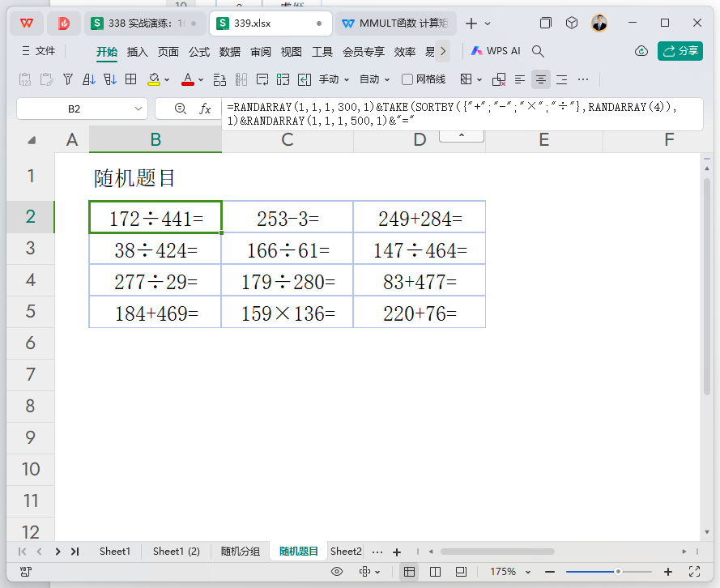This screenshot has height=588, width=720.
Task: Click the zoom slider handle
Action: point(618,572)
